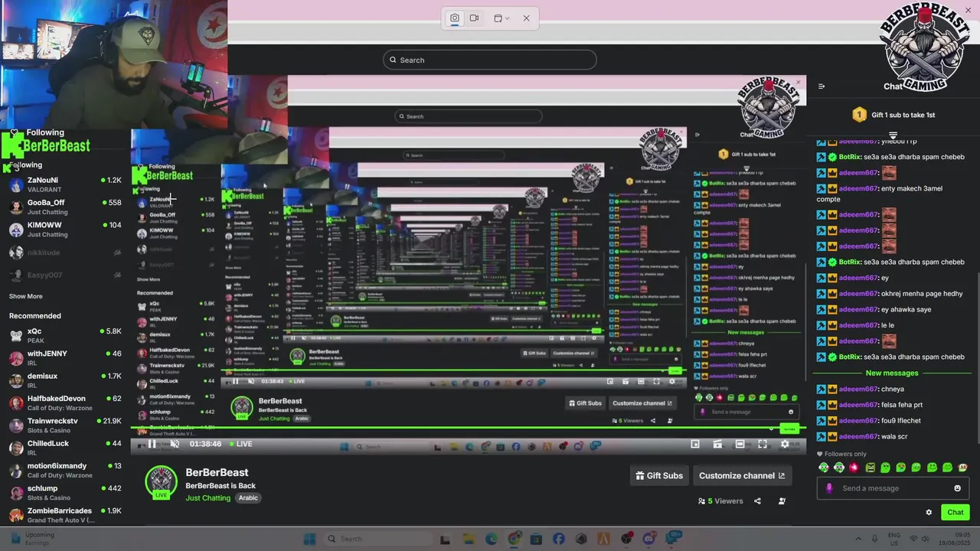Viewport: 980px width, 551px height.
Task: Open chat settings gear icon
Action: 929,513
